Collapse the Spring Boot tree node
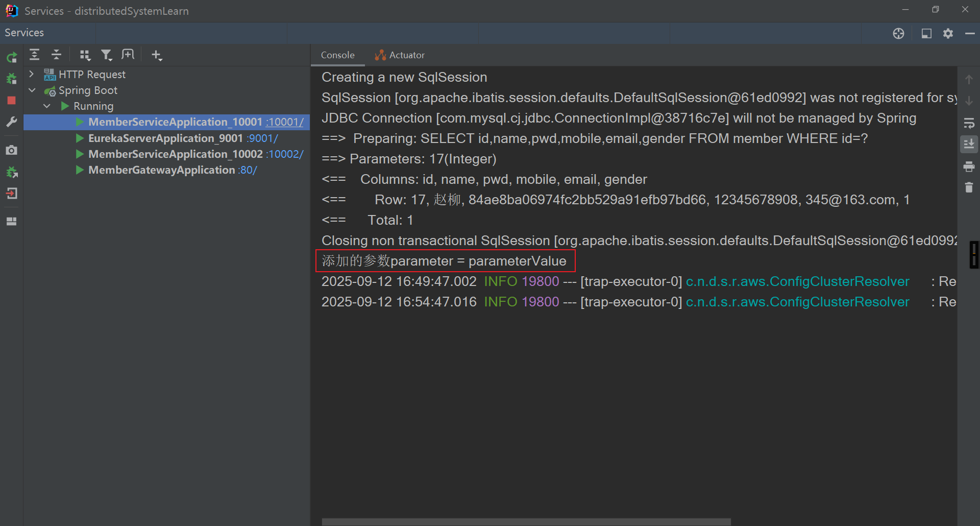 (32, 90)
